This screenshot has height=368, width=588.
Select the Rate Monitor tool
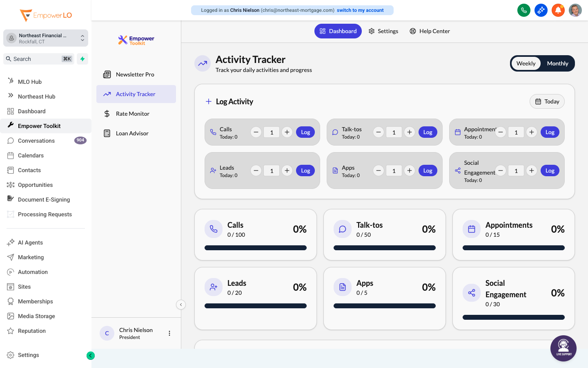[x=133, y=114]
